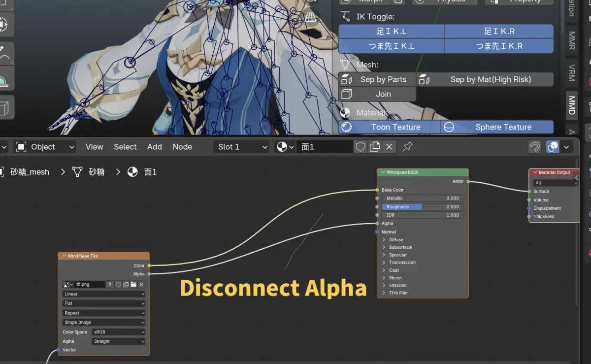Expand the Diffuse panel in Principled BSDF

384,240
